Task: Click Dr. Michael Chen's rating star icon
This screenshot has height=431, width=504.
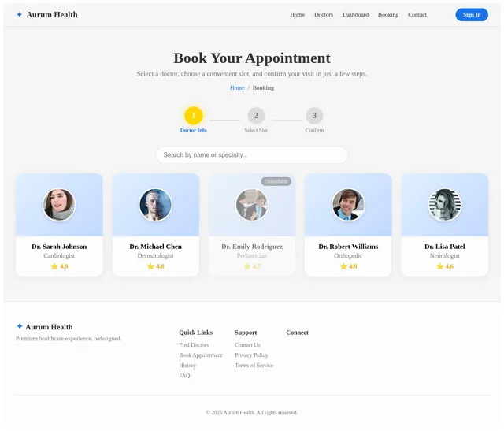Action: tap(150, 266)
